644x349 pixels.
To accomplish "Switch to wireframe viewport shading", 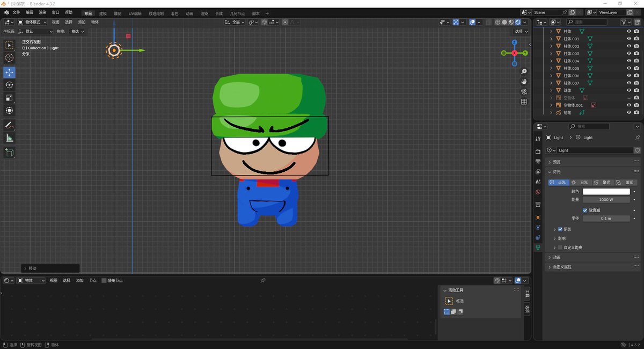I will 497,22.
